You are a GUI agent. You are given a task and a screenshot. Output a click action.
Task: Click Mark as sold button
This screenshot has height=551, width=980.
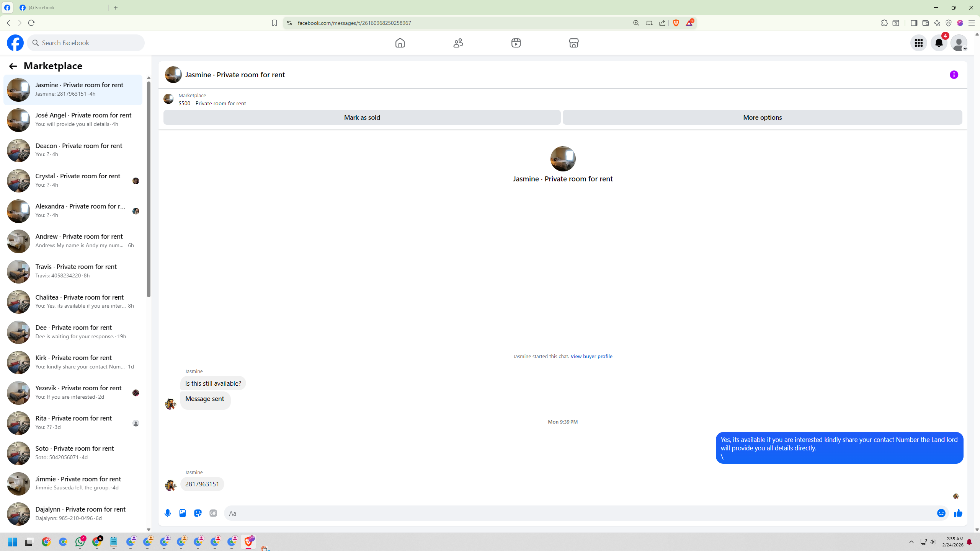(x=362, y=117)
